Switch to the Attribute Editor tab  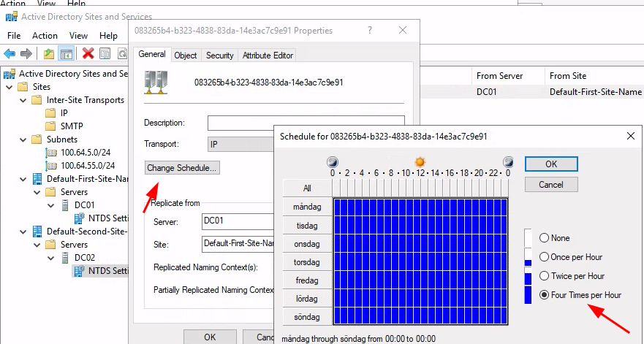click(267, 56)
